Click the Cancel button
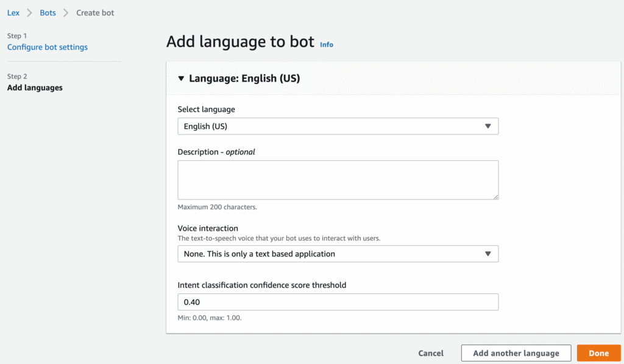This screenshot has height=364, width=624. point(431,353)
